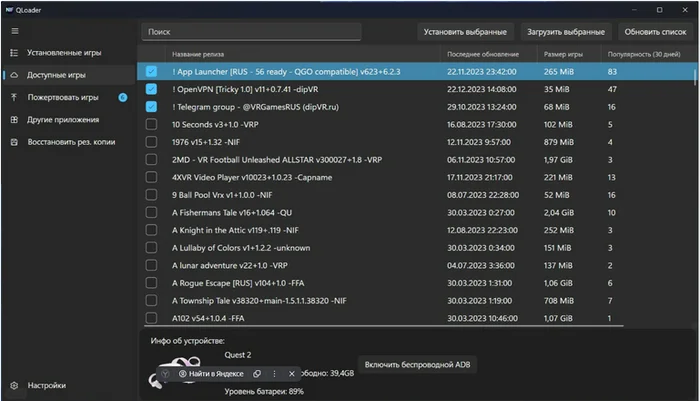Click the Yandex logo in popup toolbar
Screen dimensions: 700x401
point(165,374)
